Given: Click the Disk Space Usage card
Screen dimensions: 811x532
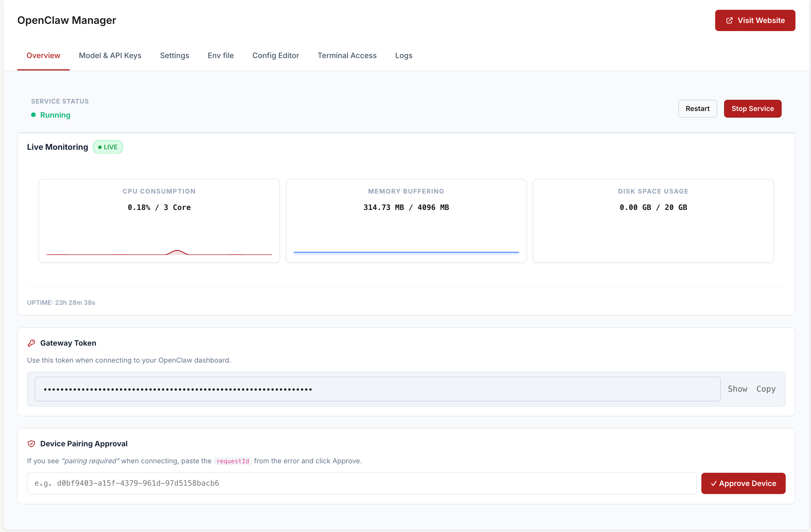Looking at the screenshot, I should tap(653, 221).
